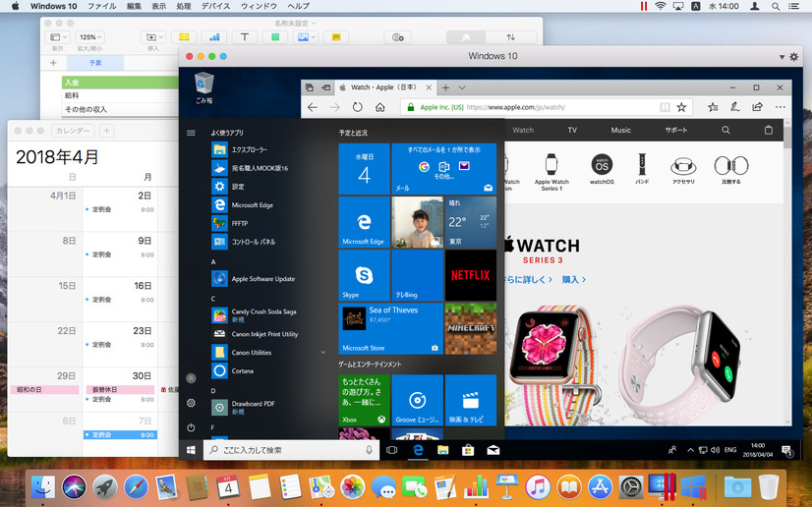
Task: Open iTunes from the macOS Dock
Action: click(x=538, y=486)
